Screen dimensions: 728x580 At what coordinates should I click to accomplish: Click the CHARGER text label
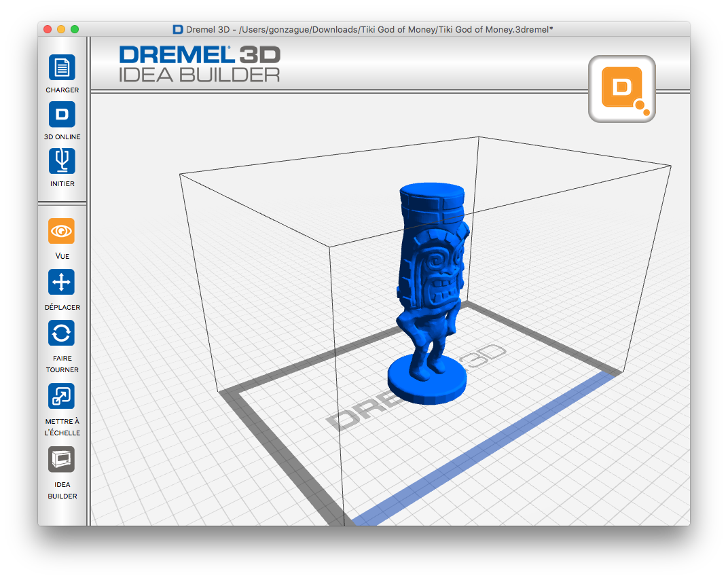coord(62,90)
